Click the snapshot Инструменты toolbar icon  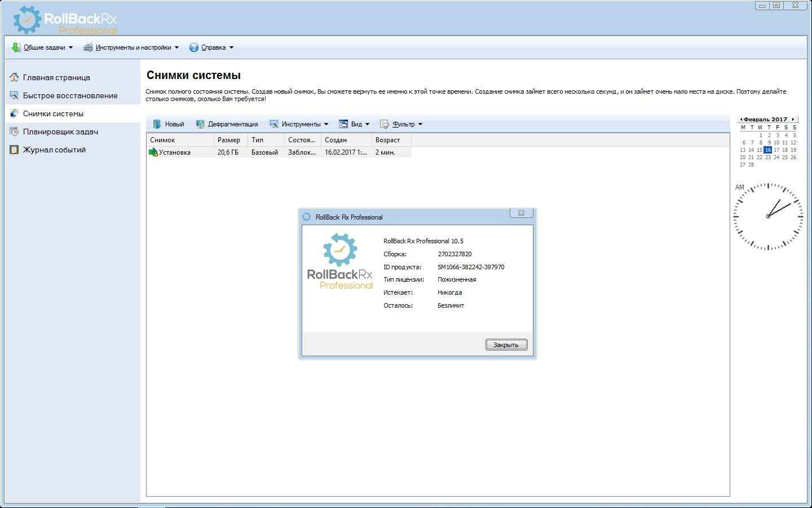[274, 124]
